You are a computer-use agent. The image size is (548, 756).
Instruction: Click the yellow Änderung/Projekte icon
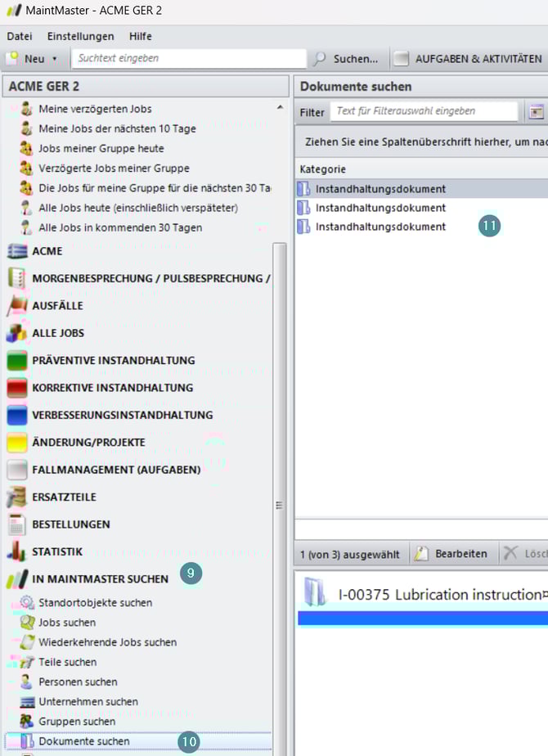[x=17, y=443]
